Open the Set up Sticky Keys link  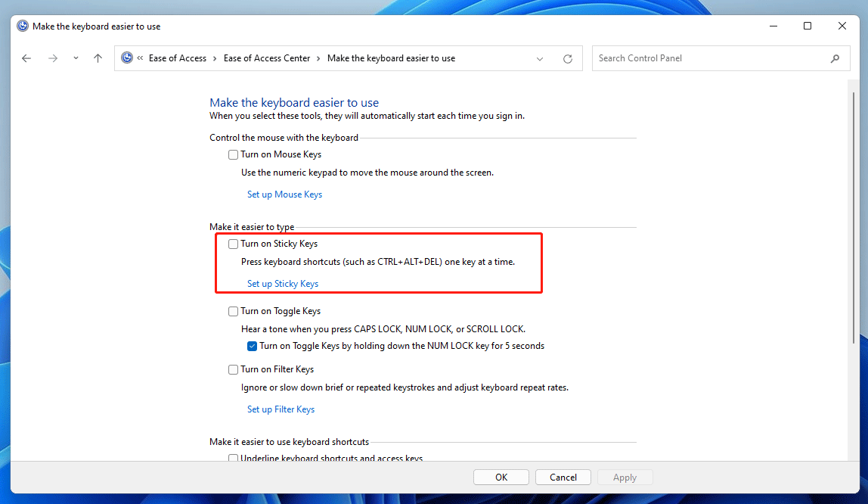tap(282, 284)
